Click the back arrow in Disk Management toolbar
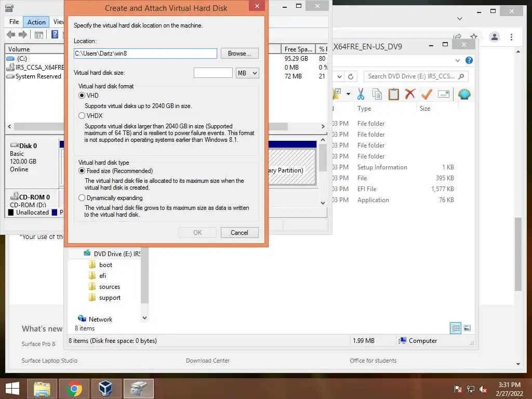 click(11, 34)
